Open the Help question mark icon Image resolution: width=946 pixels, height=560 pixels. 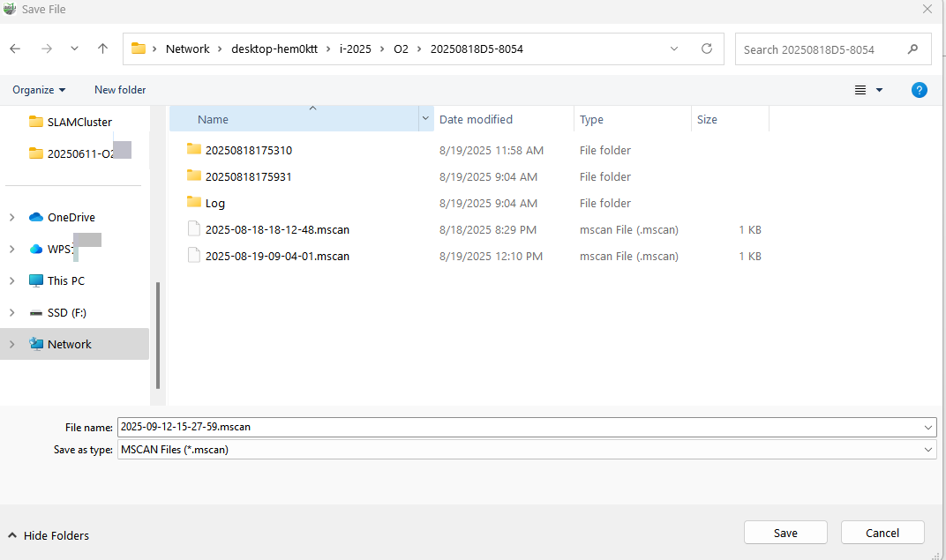click(x=919, y=90)
